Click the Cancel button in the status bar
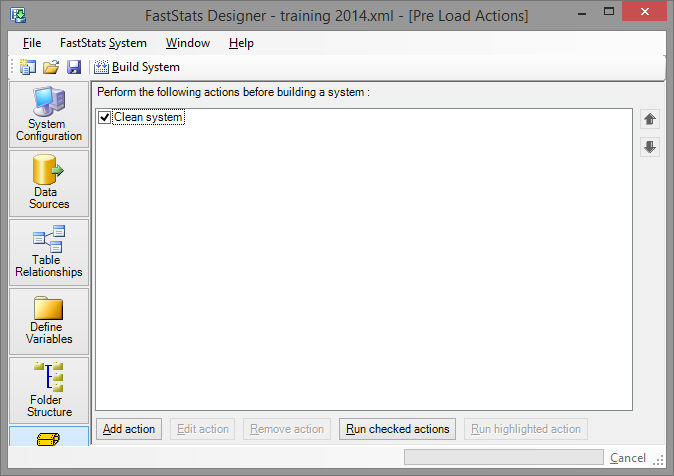 coord(628,458)
